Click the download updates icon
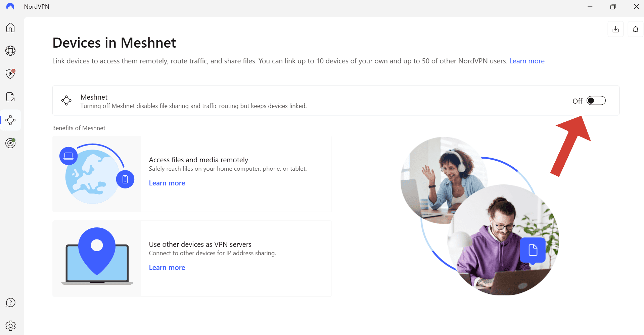The image size is (644, 335). pyautogui.click(x=615, y=29)
